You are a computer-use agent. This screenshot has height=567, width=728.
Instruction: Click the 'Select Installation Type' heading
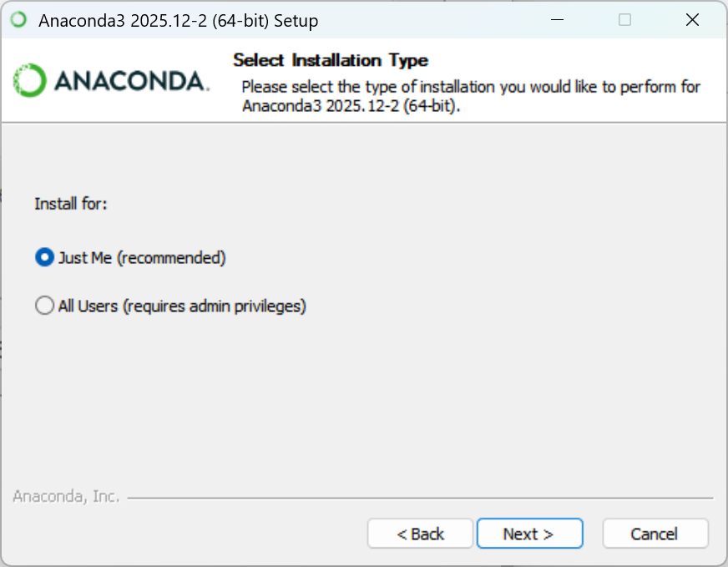coord(331,60)
